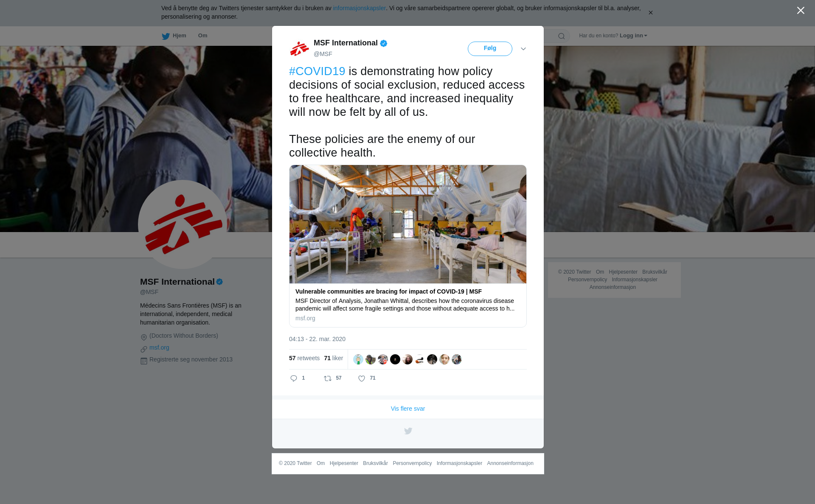This screenshot has height=504, width=815.
Task: Click the MSF logo avatar in the tweet header
Action: (x=300, y=48)
